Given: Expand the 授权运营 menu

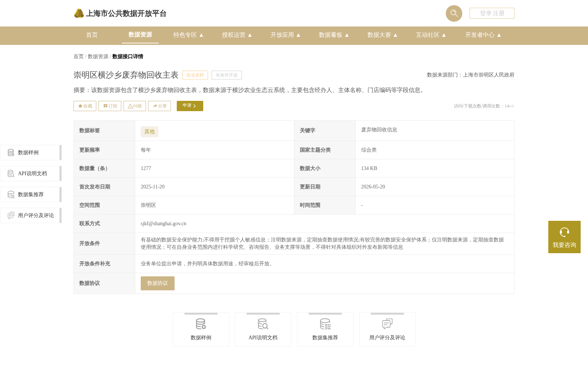Looking at the screenshot, I should pos(237,35).
